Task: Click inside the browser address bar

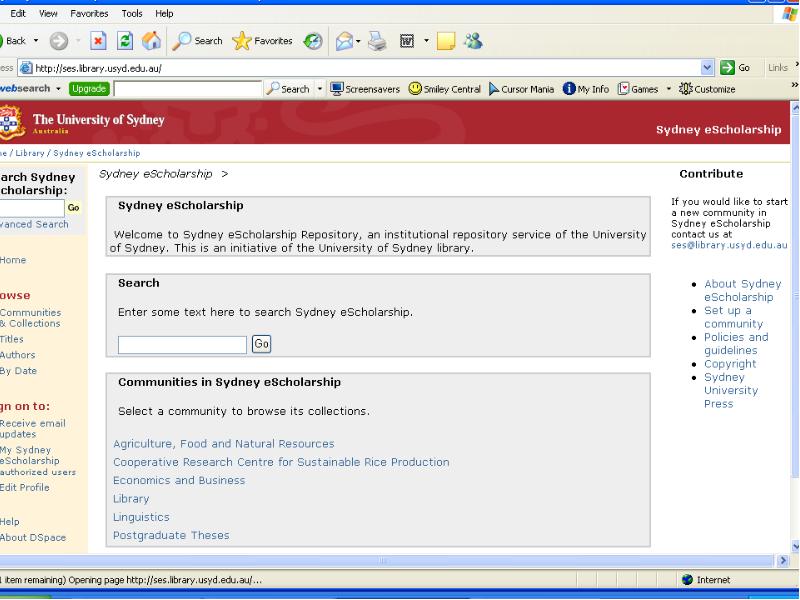Action: [x=366, y=68]
